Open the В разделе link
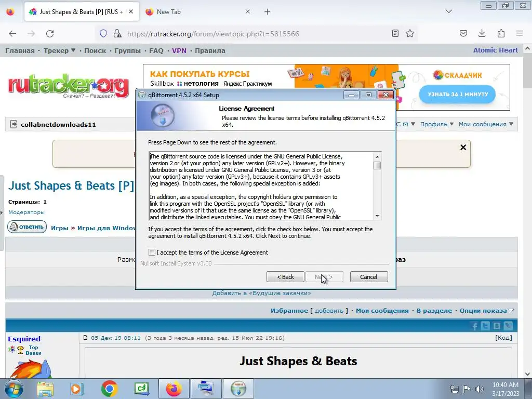Screen dimensions: 532x399 pyautogui.click(x=434, y=311)
